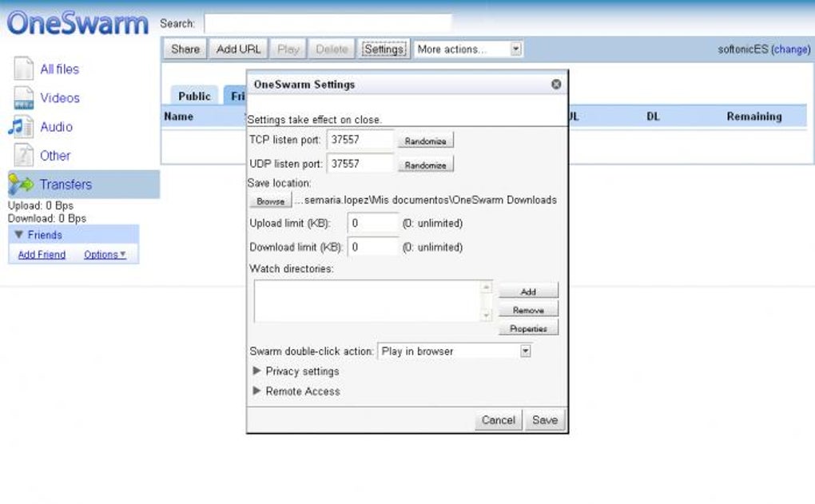Click the Add Friend link
Viewport: 815px width, 504px height.
click(x=42, y=255)
